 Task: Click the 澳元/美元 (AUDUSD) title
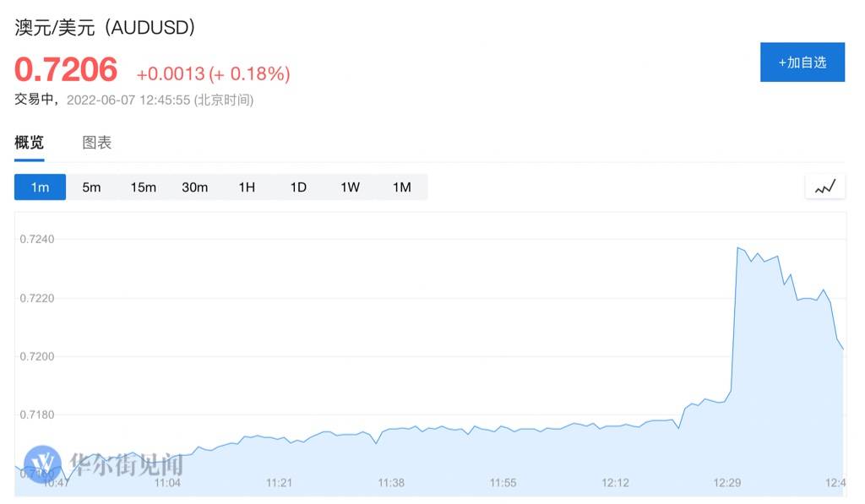105,27
